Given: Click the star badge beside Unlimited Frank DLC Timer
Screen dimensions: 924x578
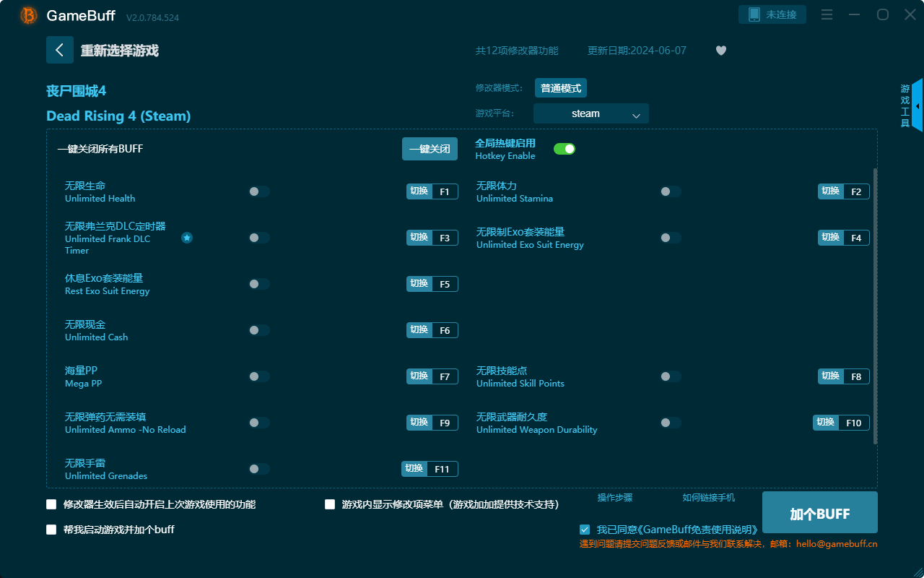Looking at the screenshot, I should coord(187,238).
